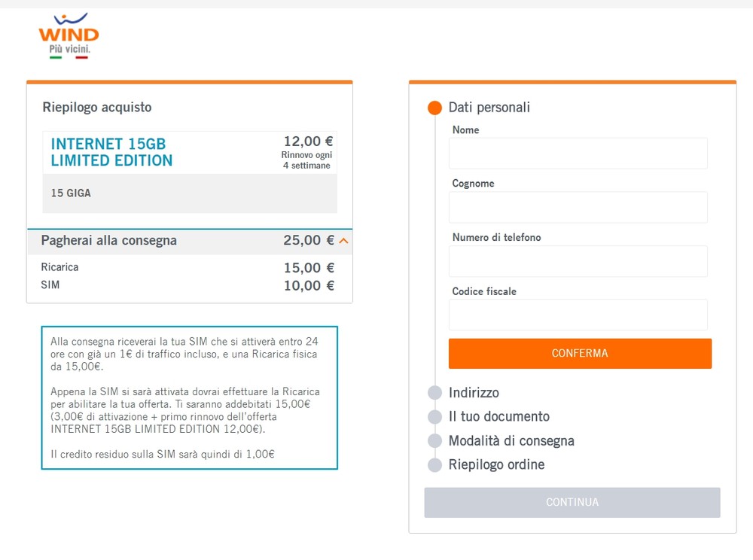753x560 pixels.
Task: Focus the Nome input field
Action: coord(578,154)
